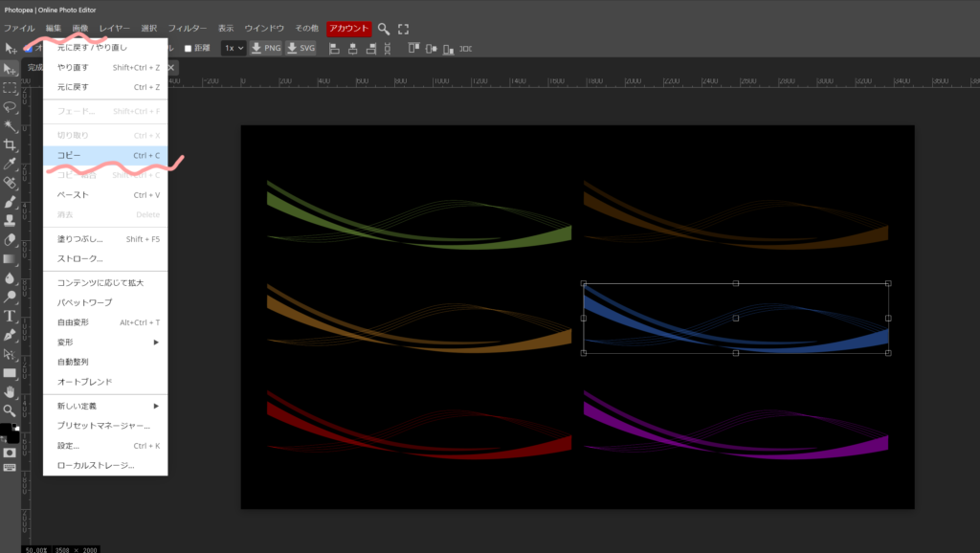
Task: Select the Brush tool
Action: tap(11, 202)
